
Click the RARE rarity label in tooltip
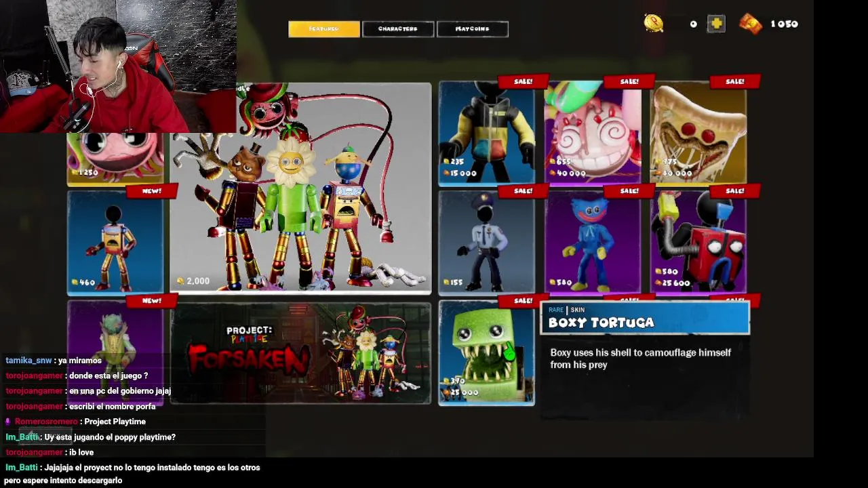[556, 310]
